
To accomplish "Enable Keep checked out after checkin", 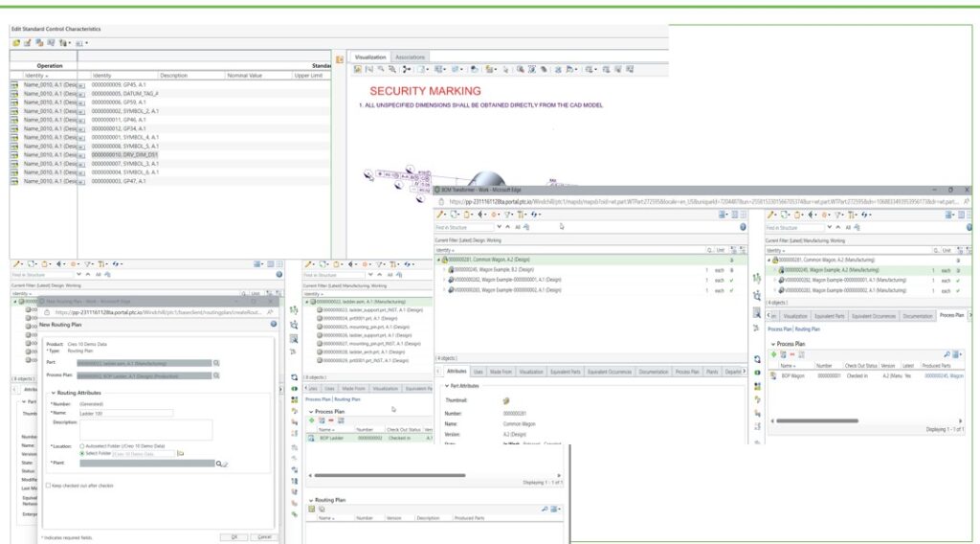I will 47,486.
